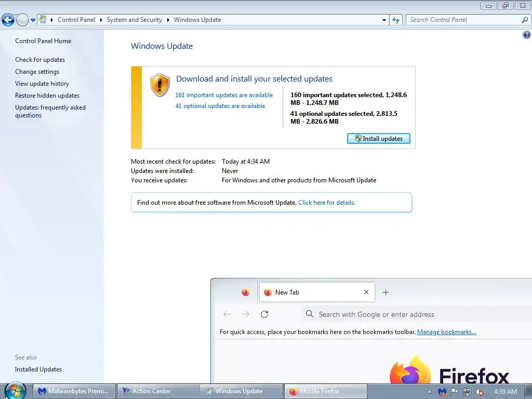Close the New Tab tab in Firefox

(366, 292)
